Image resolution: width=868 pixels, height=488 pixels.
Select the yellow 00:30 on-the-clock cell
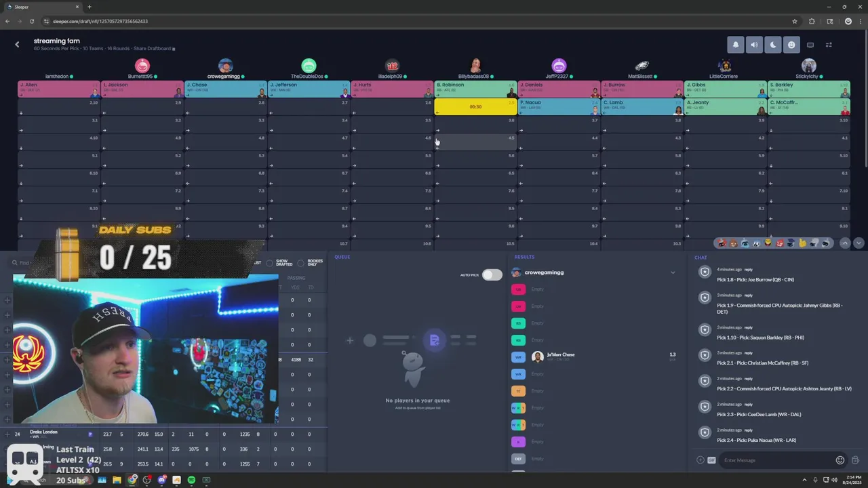click(475, 106)
